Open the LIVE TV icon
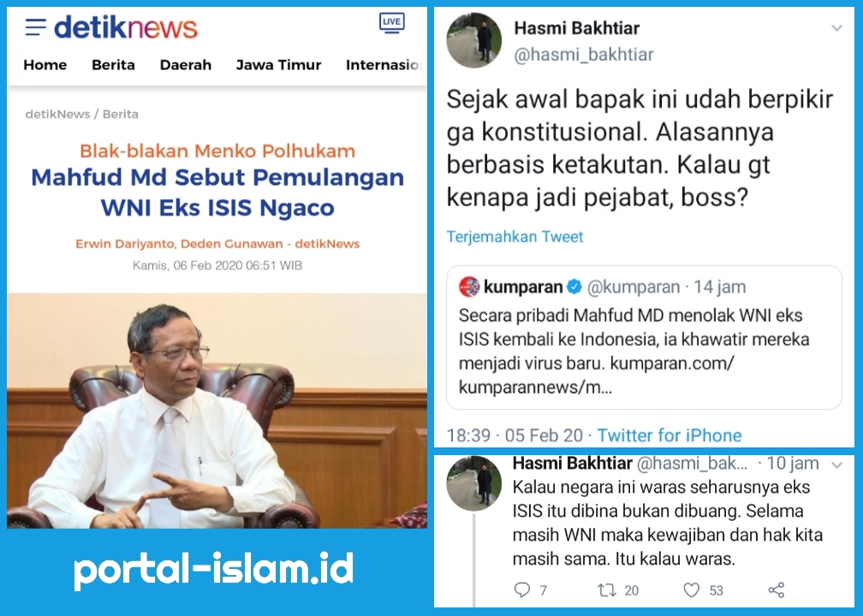 [x=391, y=22]
